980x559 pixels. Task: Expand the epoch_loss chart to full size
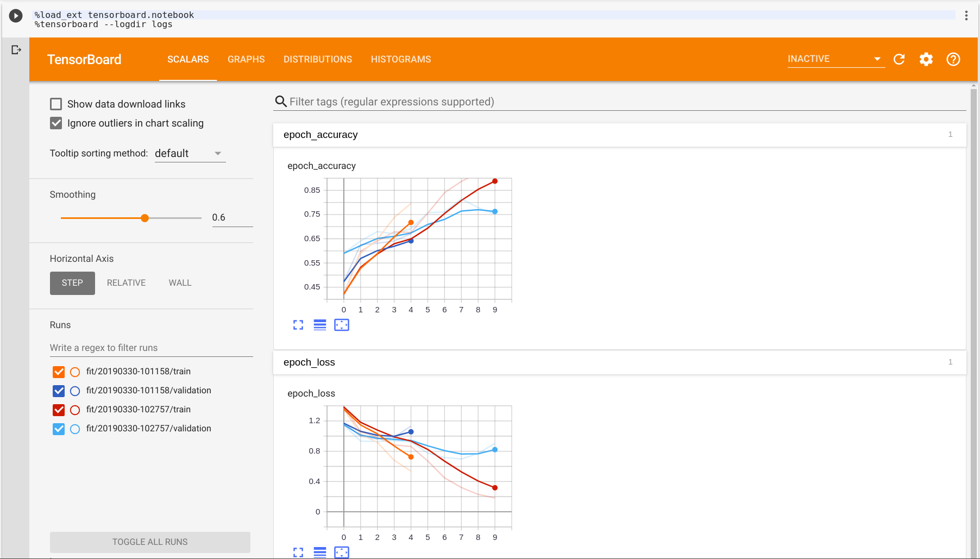click(298, 552)
